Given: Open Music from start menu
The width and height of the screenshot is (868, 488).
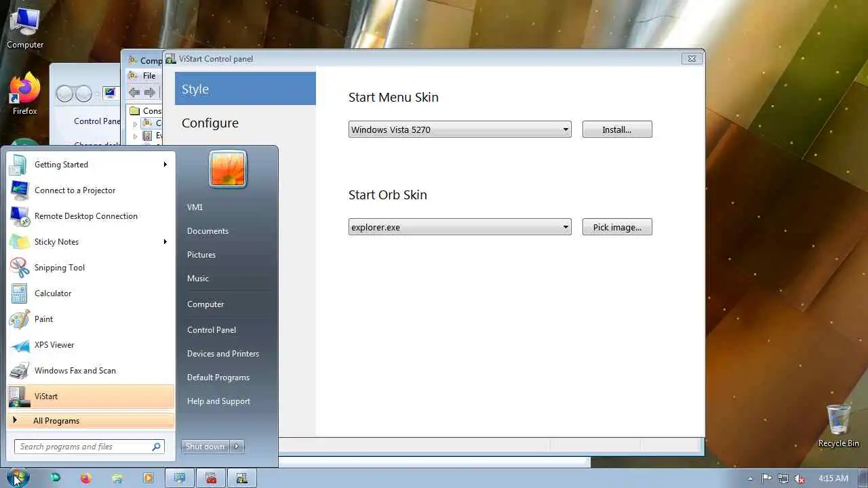Looking at the screenshot, I should click(198, 279).
